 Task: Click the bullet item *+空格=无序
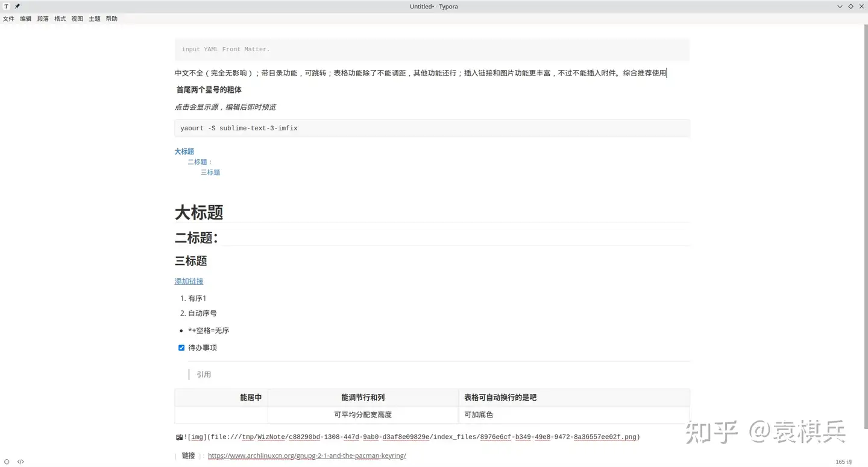tap(209, 331)
